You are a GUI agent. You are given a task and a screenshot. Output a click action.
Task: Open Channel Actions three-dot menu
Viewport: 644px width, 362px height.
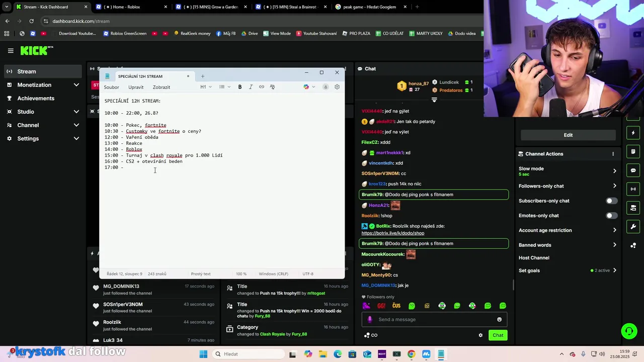[613, 154]
